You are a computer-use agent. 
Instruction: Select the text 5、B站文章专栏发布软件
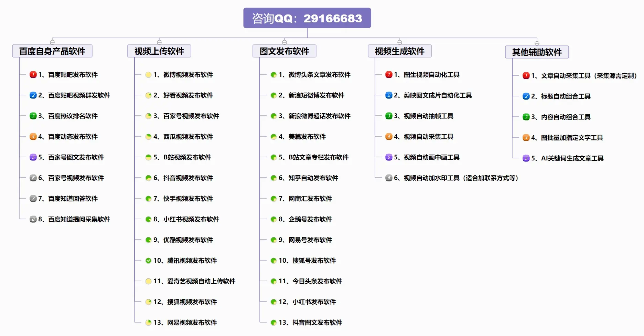tap(314, 157)
